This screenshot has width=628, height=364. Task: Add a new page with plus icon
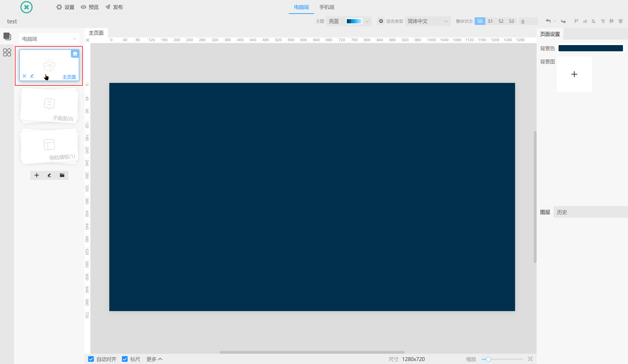[37, 175]
